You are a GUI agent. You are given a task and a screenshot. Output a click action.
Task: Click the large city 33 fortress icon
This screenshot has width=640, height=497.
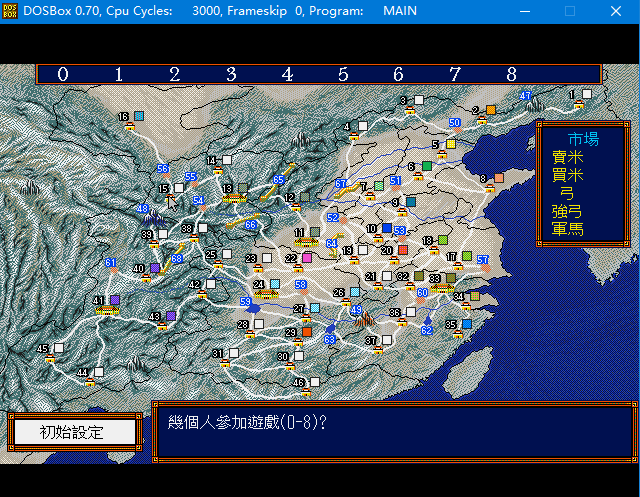[x=442, y=288]
